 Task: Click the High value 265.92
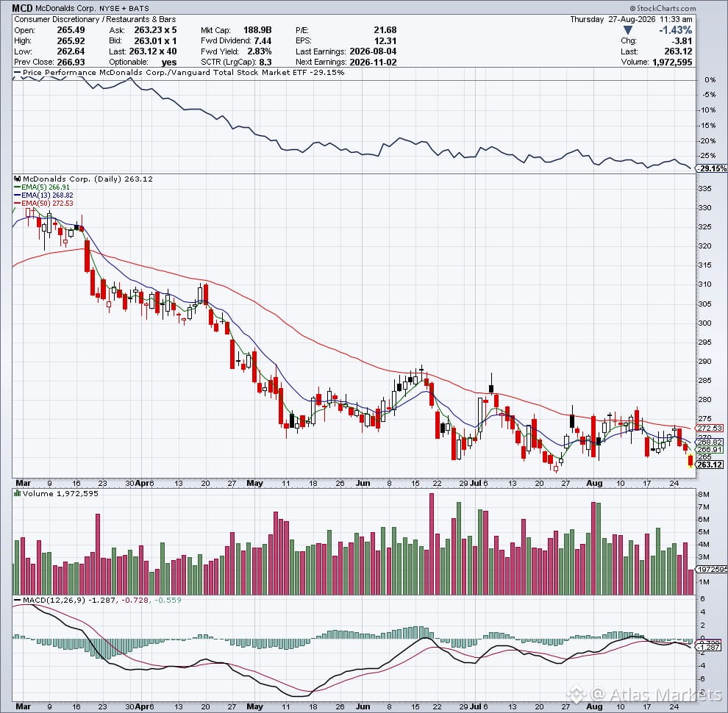71,40
